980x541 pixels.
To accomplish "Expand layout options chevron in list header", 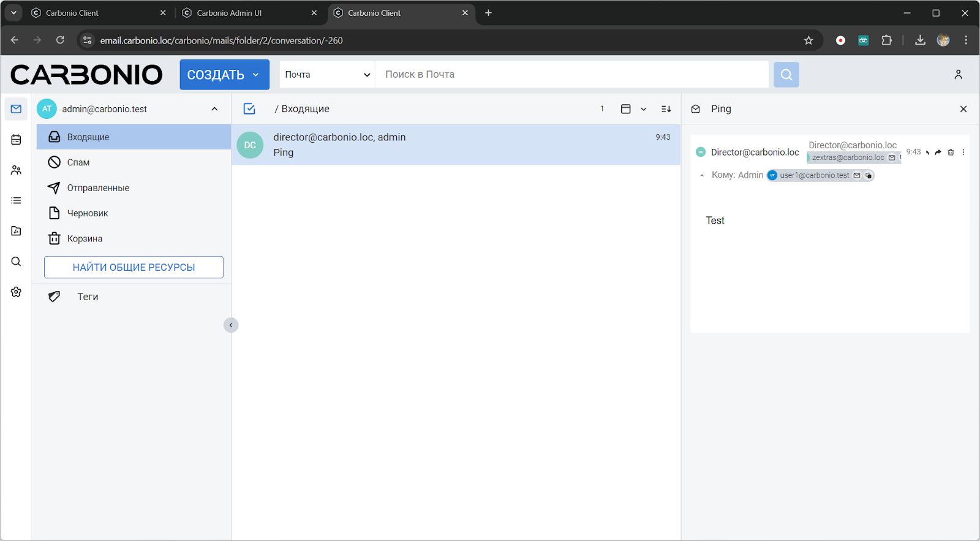I will pos(643,109).
